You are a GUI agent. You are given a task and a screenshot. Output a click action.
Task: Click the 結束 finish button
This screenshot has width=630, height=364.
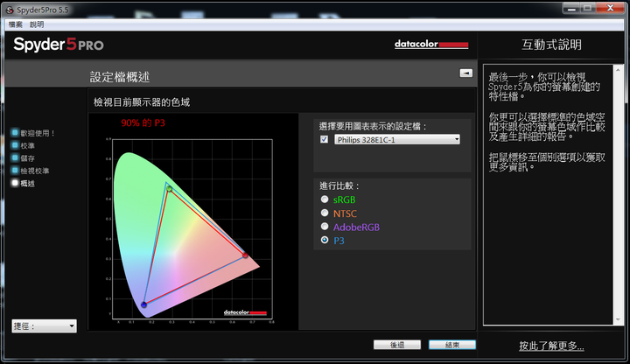(x=452, y=345)
